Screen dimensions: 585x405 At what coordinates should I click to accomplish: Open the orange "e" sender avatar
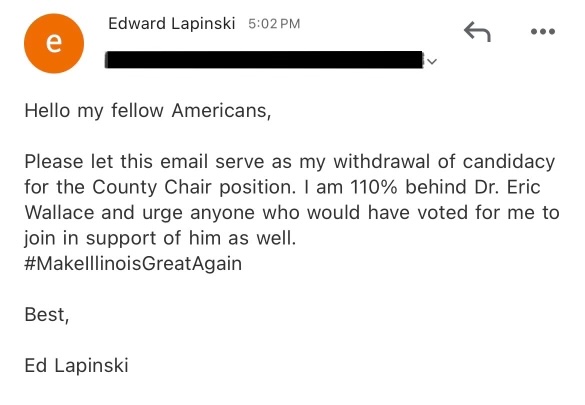(x=54, y=43)
